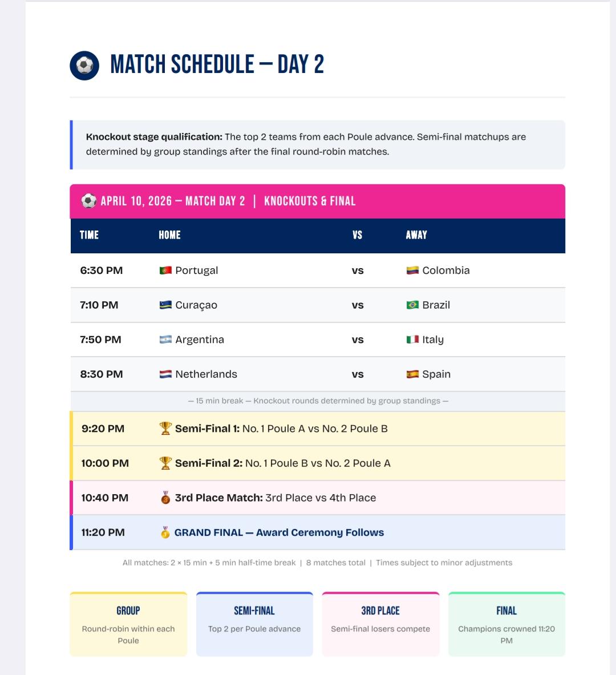The height and width of the screenshot is (675, 616).
Task: Click the soccer ball icon in pink date banner
Action: (x=88, y=201)
